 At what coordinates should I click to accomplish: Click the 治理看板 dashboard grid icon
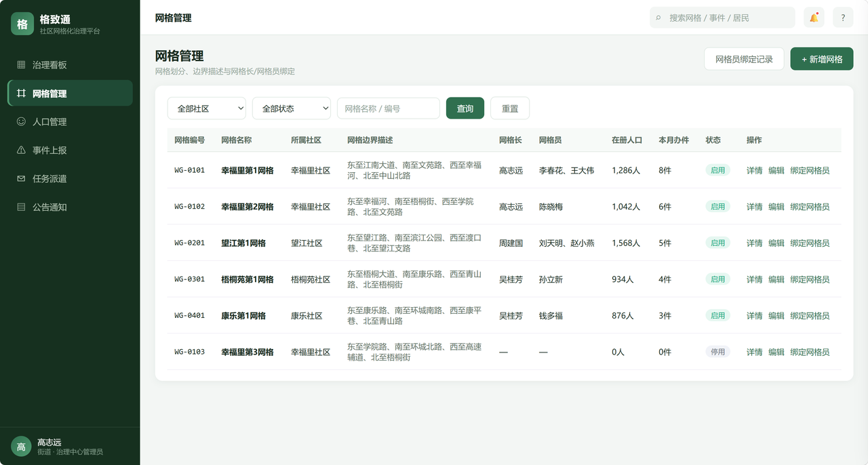pos(21,65)
